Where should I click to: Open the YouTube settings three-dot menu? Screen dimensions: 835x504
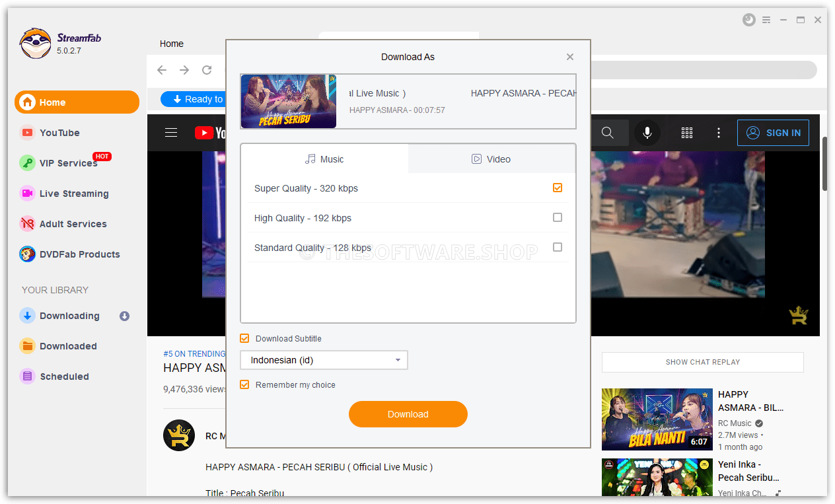coord(719,133)
